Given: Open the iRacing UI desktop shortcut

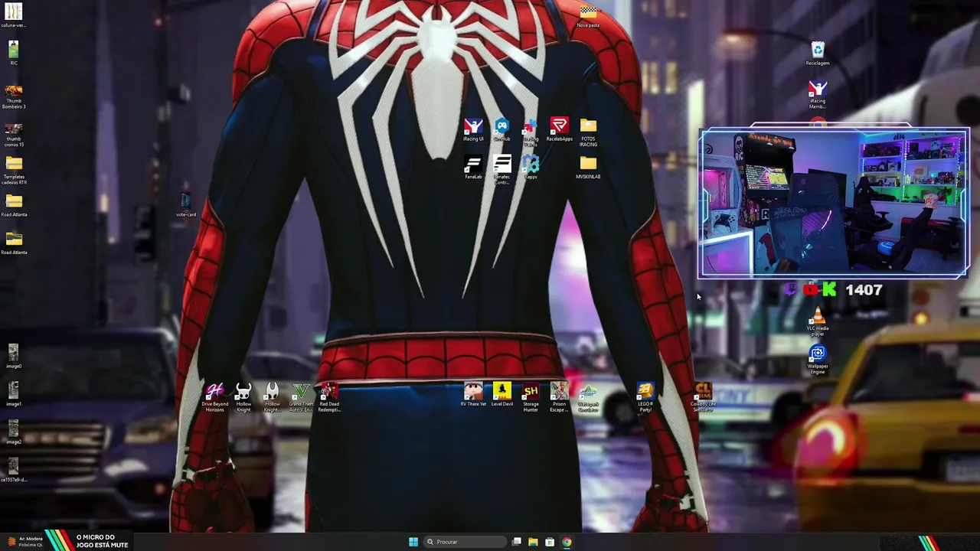Looking at the screenshot, I should (473, 130).
